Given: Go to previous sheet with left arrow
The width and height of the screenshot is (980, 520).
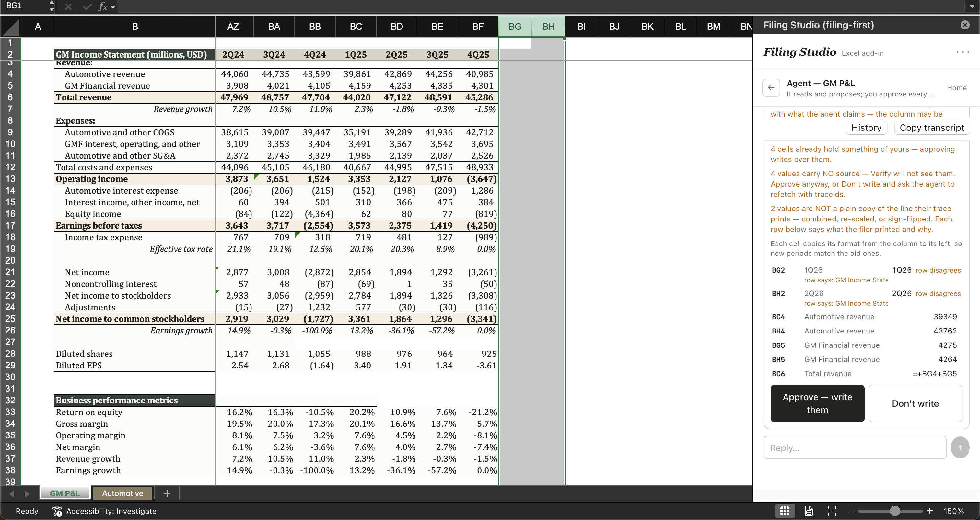Looking at the screenshot, I should point(12,493).
